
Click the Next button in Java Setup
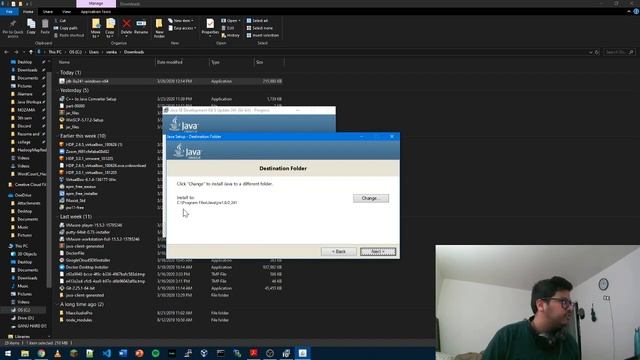tap(378, 251)
